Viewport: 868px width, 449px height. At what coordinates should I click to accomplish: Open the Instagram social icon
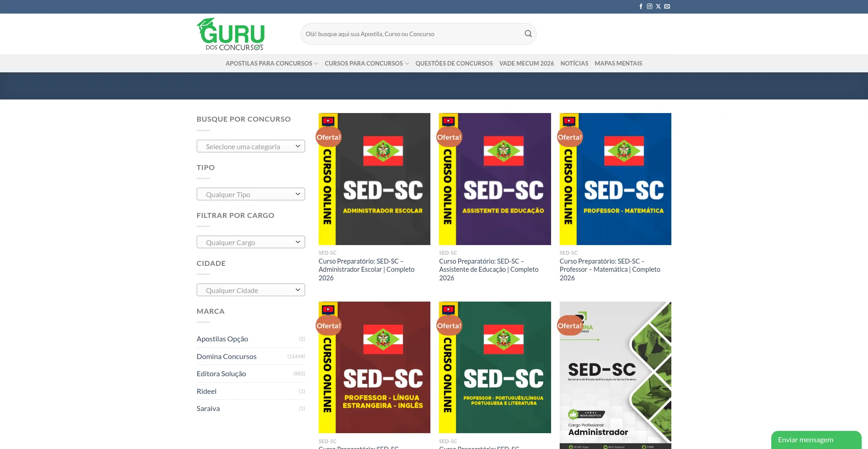(650, 6)
